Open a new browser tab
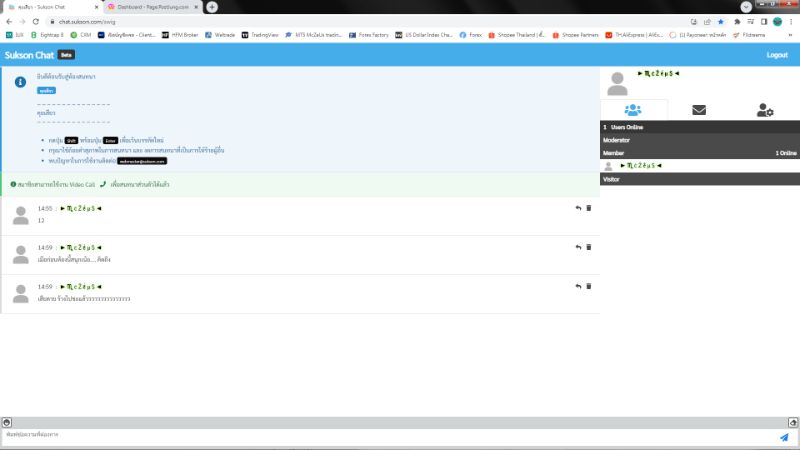 pos(212,7)
